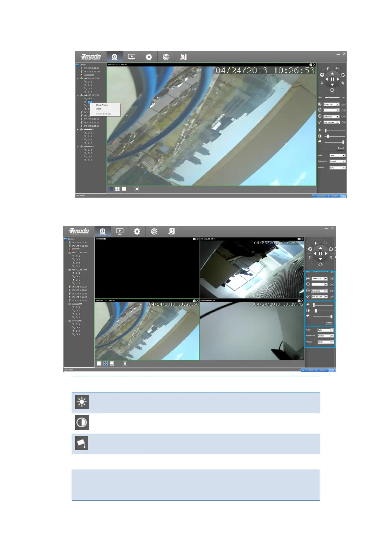Open the user management icon in the lower screenshot toolbar
Image resolution: width=392 pixels, height=554 pixels.
tap(171, 231)
